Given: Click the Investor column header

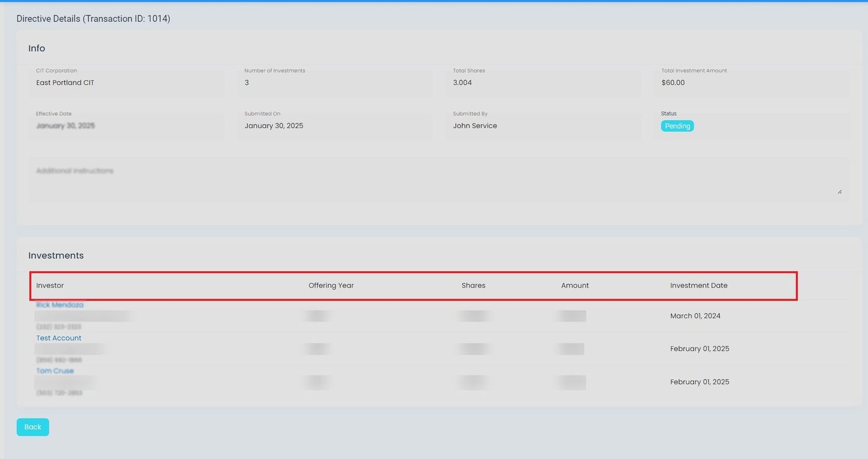Looking at the screenshot, I should (50, 286).
